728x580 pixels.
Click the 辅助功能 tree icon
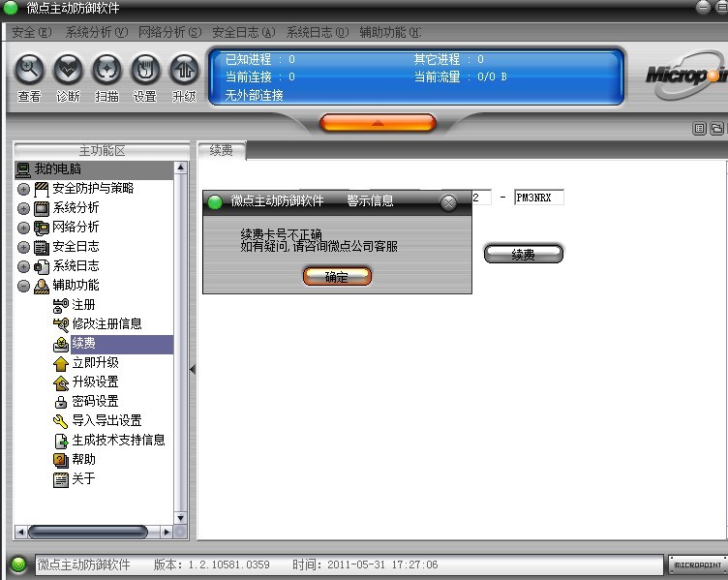point(42,286)
